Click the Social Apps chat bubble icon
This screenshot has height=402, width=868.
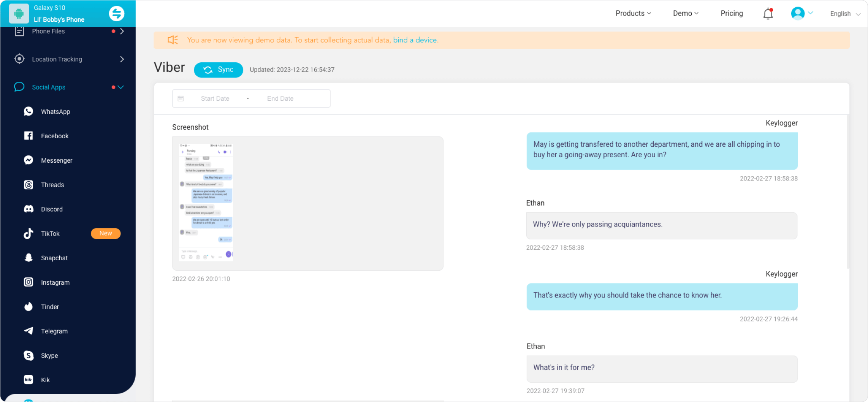coord(19,87)
